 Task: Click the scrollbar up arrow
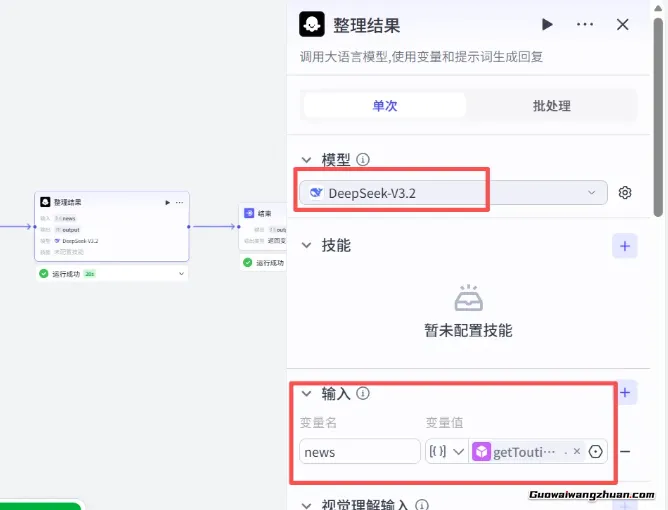pyautogui.click(x=659, y=8)
